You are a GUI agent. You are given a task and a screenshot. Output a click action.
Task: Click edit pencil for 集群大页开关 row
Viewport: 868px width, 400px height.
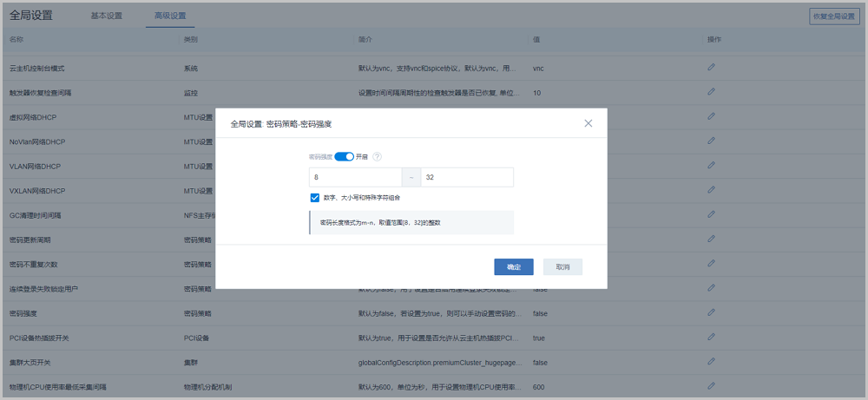coord(711,361)
